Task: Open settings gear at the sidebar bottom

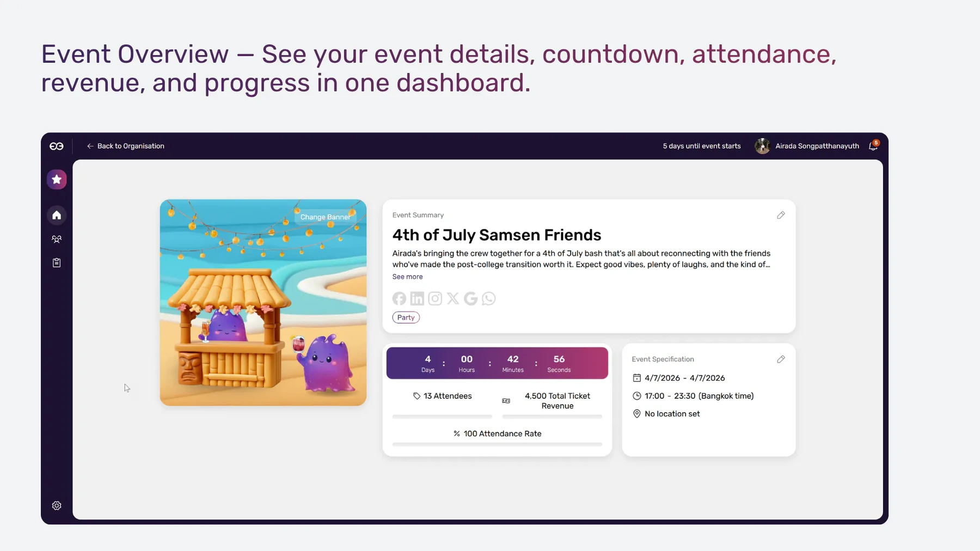Action: point(57,506)
